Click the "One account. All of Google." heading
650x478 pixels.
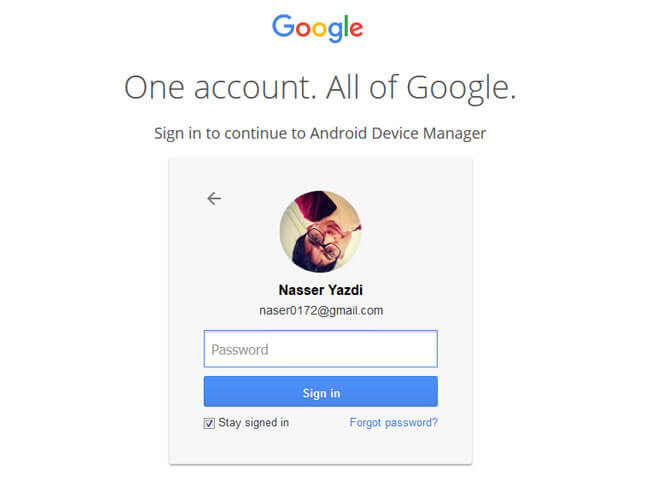pyautogui.click(x=320, y=88)
